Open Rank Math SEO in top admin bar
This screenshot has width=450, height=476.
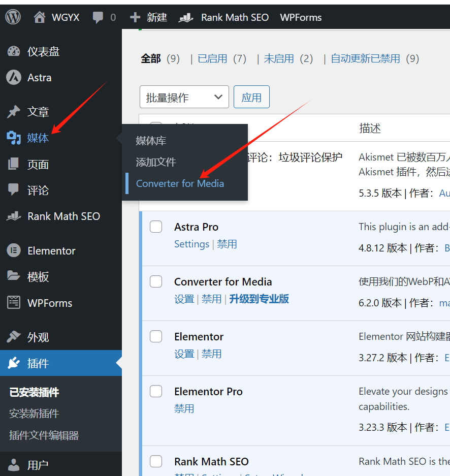(235, 17)
